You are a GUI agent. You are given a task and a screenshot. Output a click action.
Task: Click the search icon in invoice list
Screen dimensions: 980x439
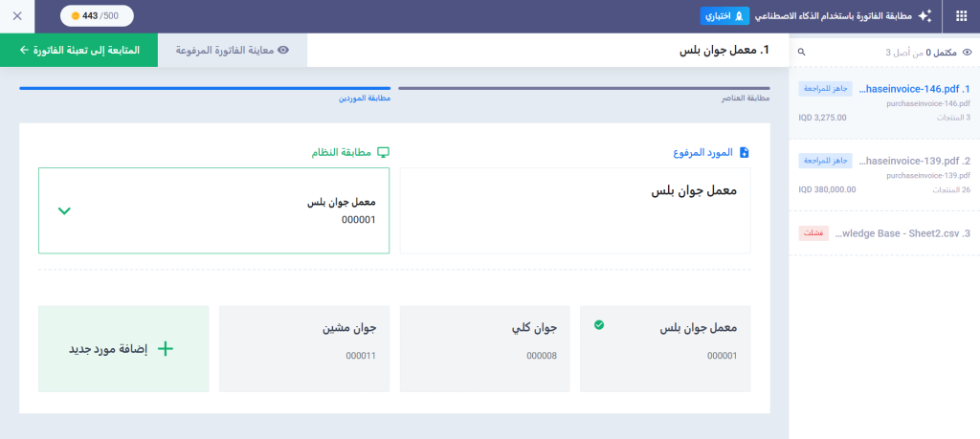pos(802,53)
